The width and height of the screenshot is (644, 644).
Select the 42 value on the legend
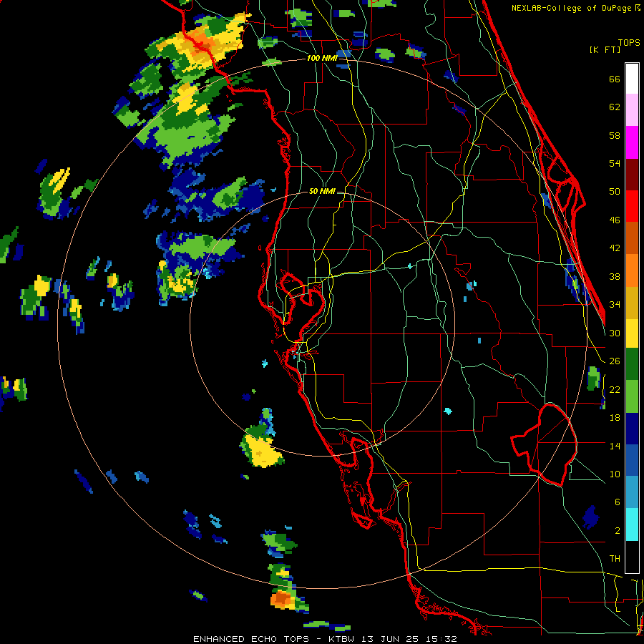coord(615,248)
